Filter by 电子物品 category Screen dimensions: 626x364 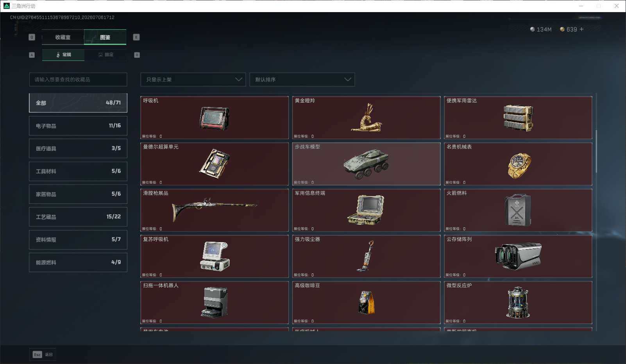(78, 126)
